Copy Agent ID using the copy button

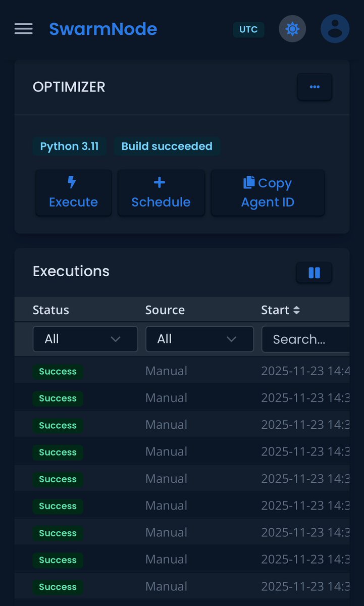tap(268, 192)
